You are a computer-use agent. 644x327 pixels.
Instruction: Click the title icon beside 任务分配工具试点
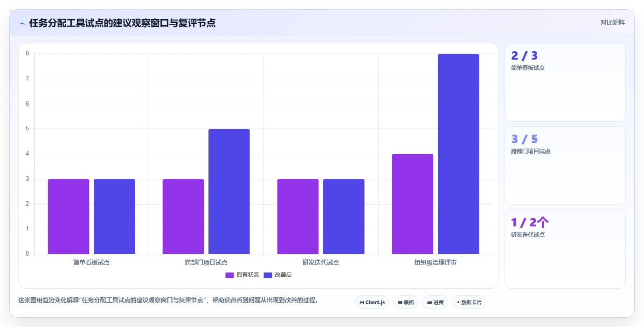pyautogui.click(x=22, y=23)
